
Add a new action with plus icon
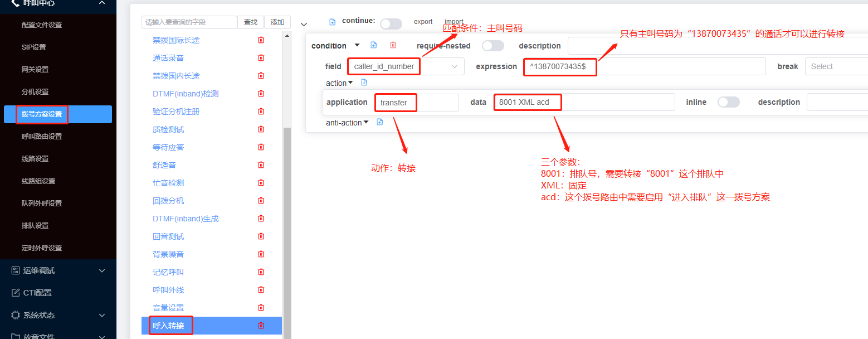point(364,83)
